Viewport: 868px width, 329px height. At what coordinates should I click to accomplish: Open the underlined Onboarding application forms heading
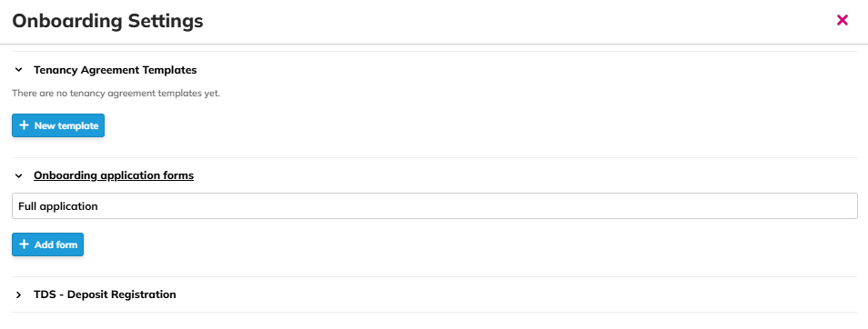(x=114, y=175)
